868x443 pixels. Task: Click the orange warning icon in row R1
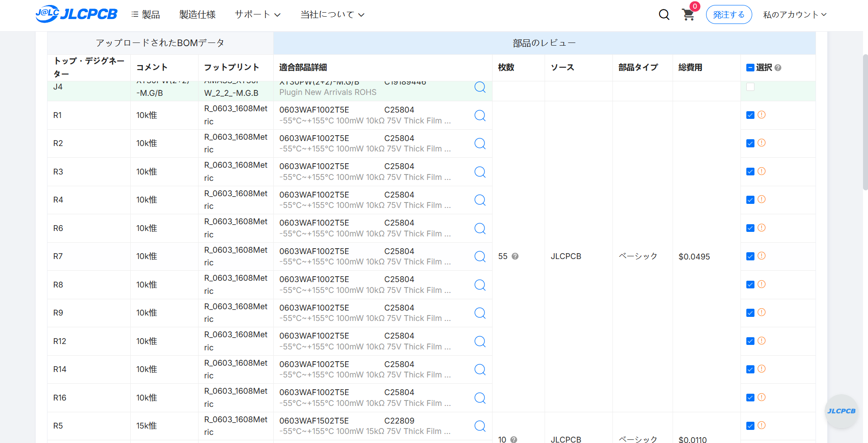click(762, 115)
